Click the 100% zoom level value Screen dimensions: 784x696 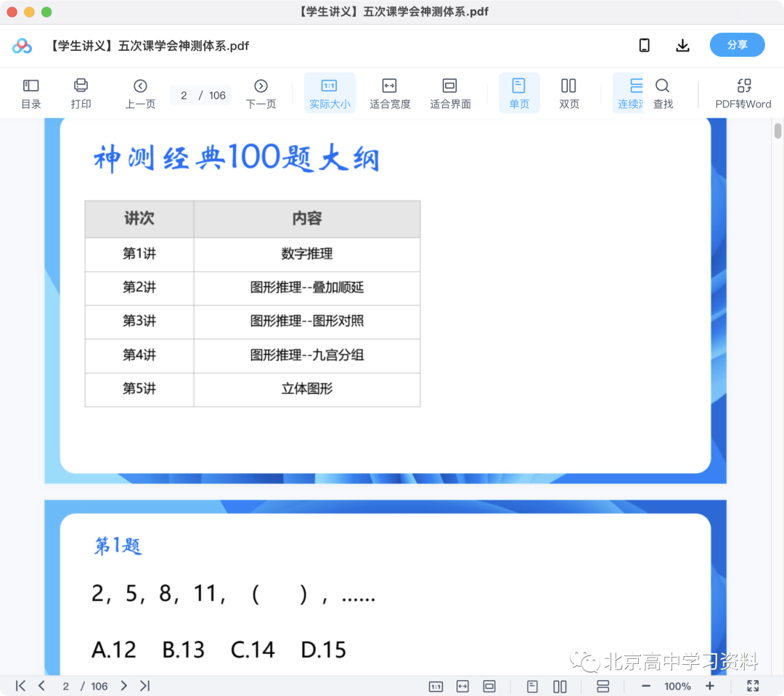pos(677,687)
